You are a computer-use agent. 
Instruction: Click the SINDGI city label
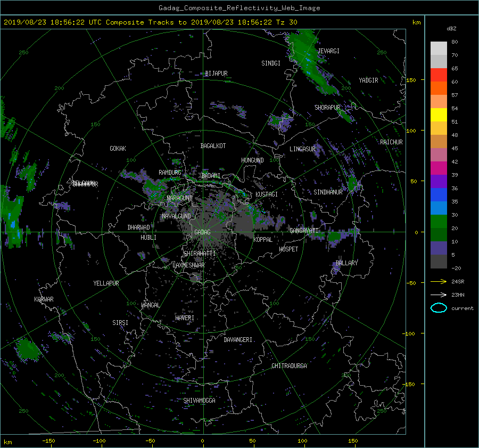point(271,63)
